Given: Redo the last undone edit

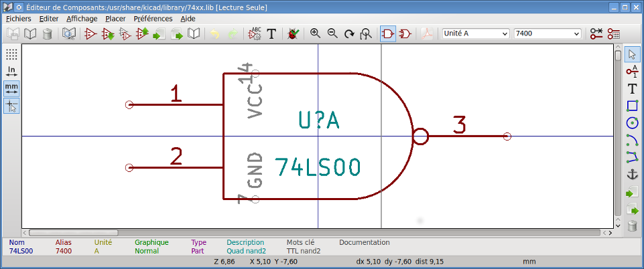Looking at the screenshot, I should point(233,33).
